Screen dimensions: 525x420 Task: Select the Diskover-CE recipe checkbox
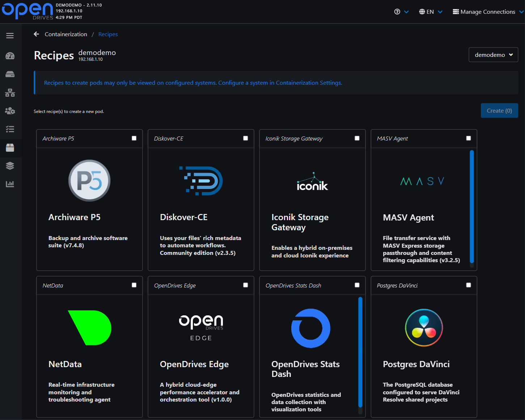click(246, 138)
